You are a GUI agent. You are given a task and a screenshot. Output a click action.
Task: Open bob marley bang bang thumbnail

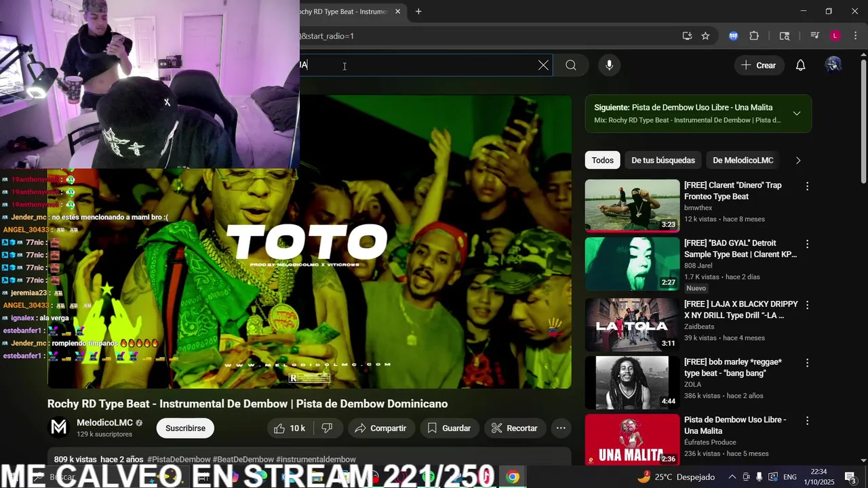[x=632, y=382]
